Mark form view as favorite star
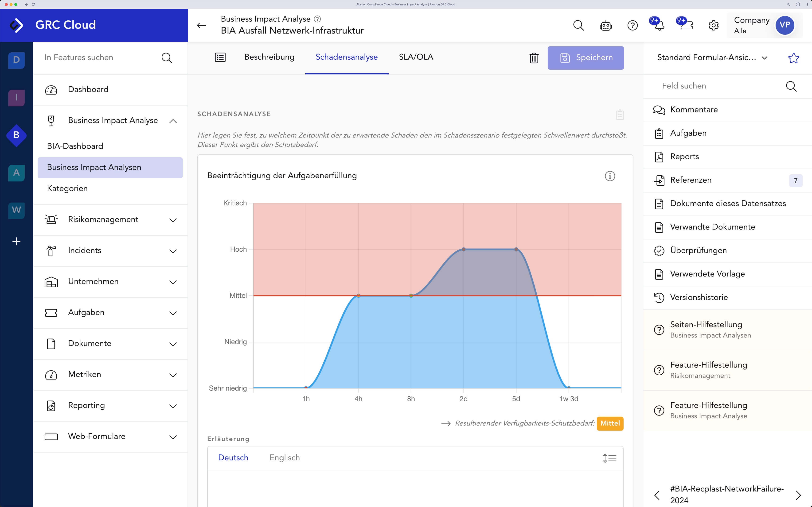This screenshot has height=507, width=812. pyautogui.click(x=793, y=58)
